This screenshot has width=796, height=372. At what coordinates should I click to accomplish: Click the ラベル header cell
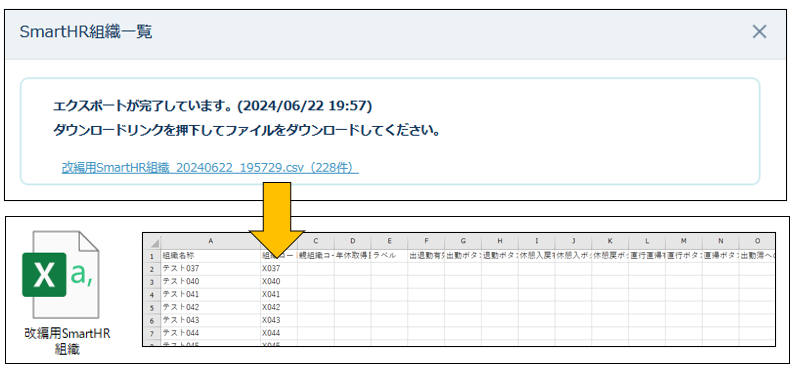(389, 256)
